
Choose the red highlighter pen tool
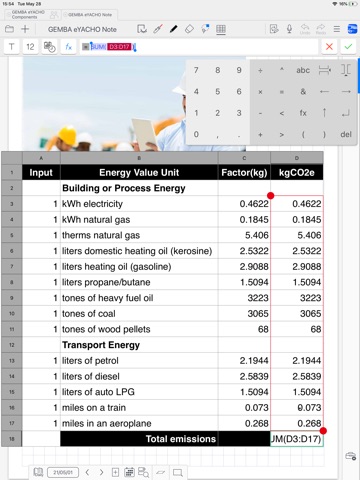click(158, 29)
